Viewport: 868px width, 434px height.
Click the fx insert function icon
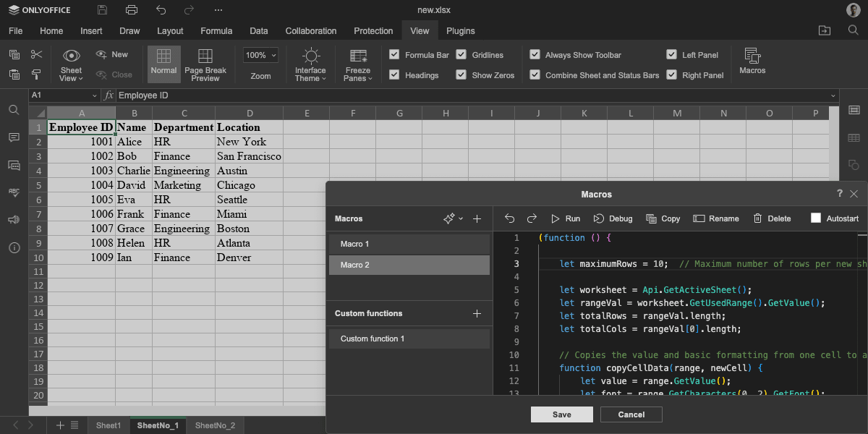(x=109, y=95)
